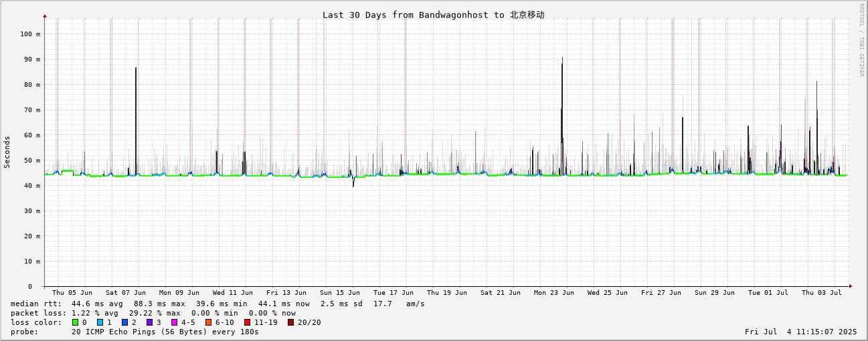Click the 'Mon 09 Jun' date label
The width and height of the screenshot is (868, 341).
click(x=179, y=292)
